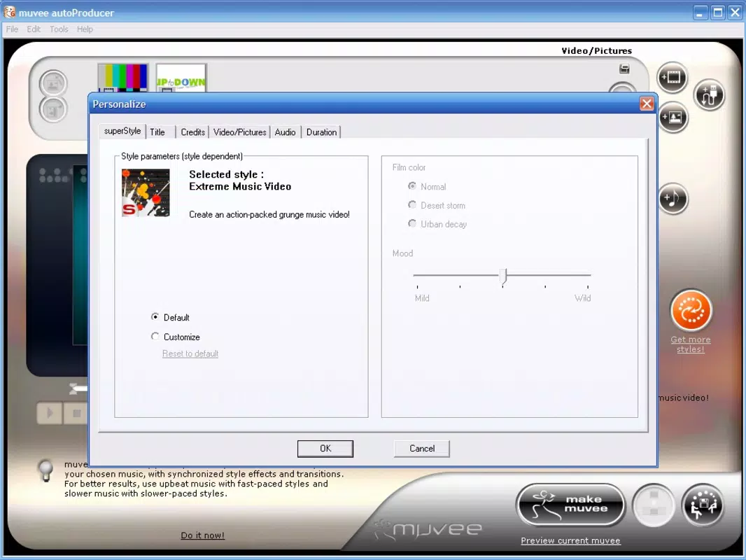This screenshot has width=746, height=560.
Task: Click the Do it now! link
Action: point(202,535)
